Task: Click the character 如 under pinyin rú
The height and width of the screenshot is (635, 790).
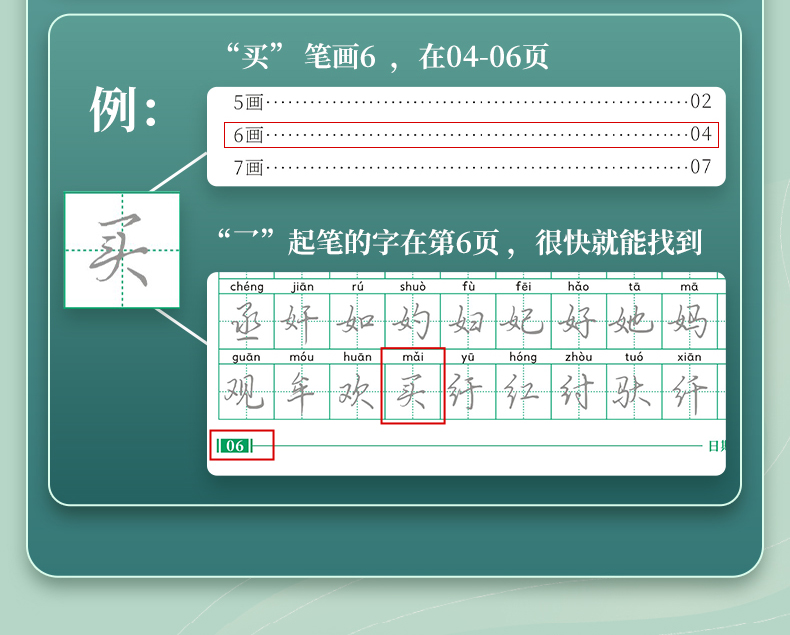Action: [358, 322]
